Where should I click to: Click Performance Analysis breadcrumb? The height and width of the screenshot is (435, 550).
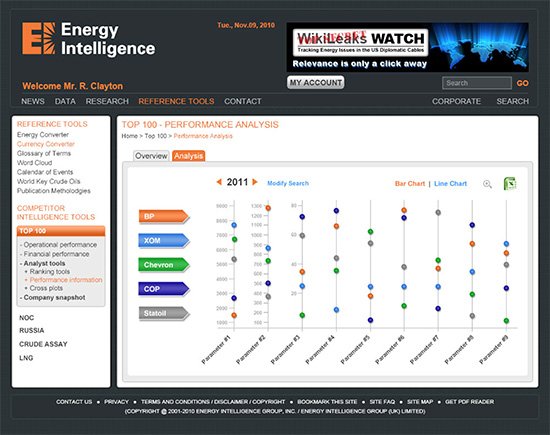(x=203, y=136)
